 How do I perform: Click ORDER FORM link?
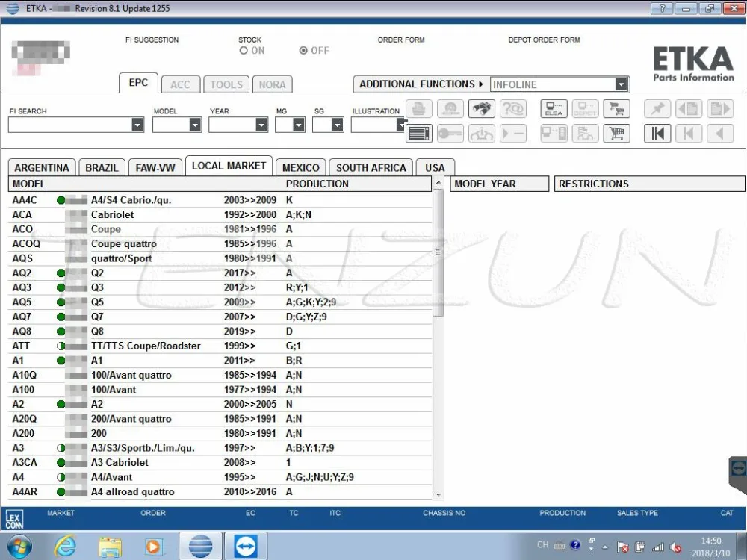(x=401, y=40)
